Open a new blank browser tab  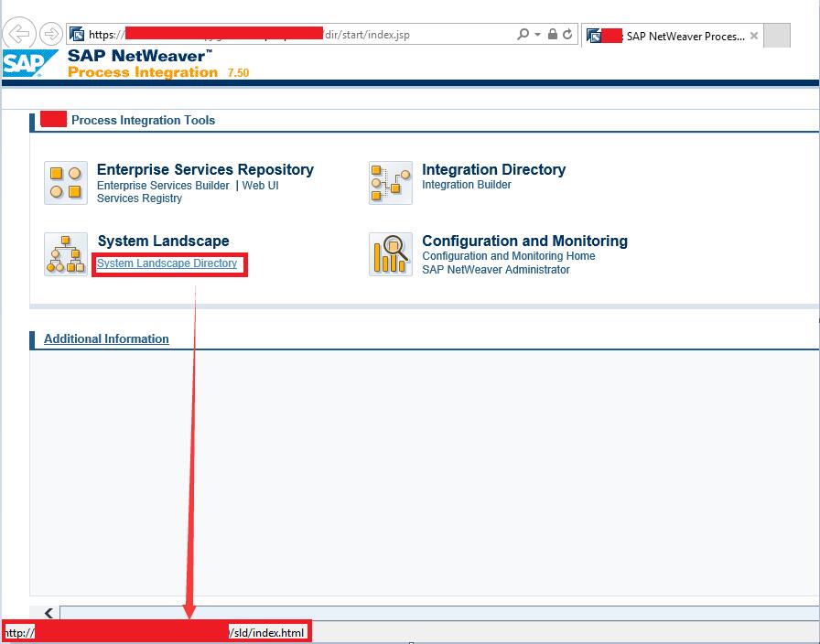[777, 36]
